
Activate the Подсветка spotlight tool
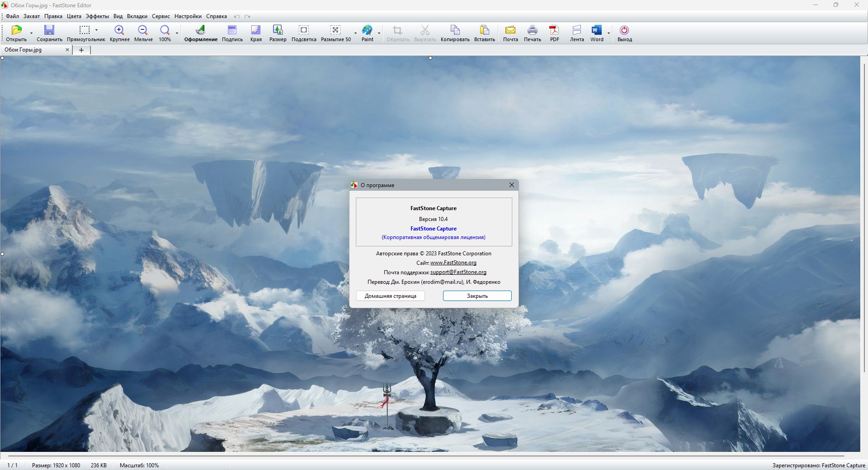tap(304, 30)
